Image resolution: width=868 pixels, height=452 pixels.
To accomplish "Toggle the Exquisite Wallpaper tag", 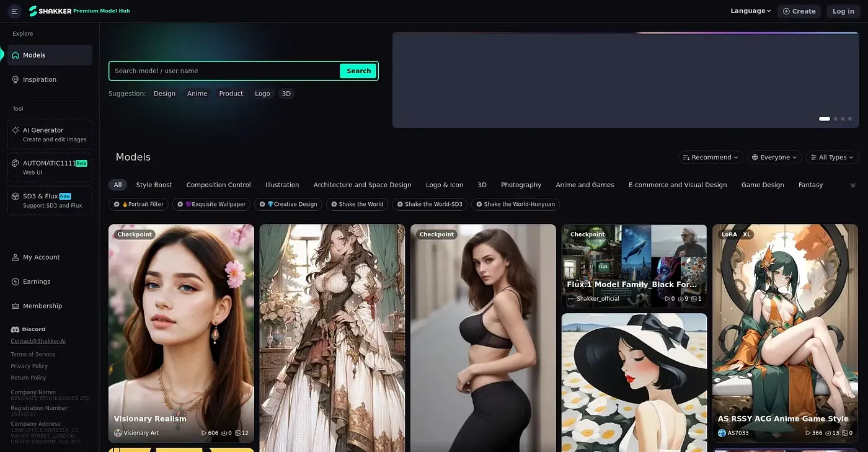I will click(x=211, y=204).
